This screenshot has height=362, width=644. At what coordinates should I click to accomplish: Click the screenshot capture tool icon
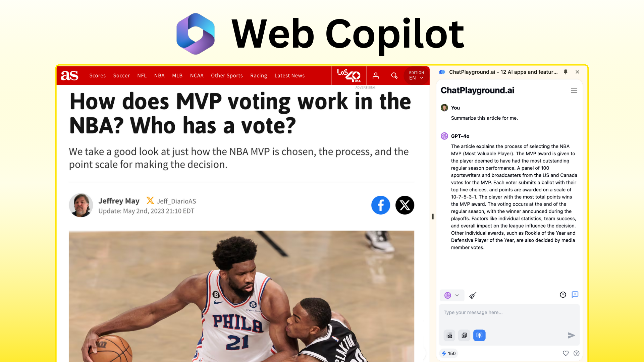coord(449,335)
